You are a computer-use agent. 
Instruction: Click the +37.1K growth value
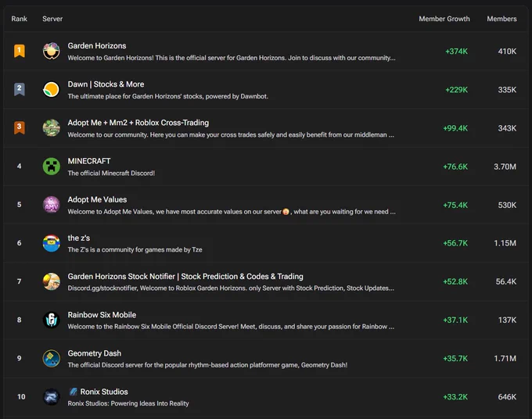click(x=455, y=320)
